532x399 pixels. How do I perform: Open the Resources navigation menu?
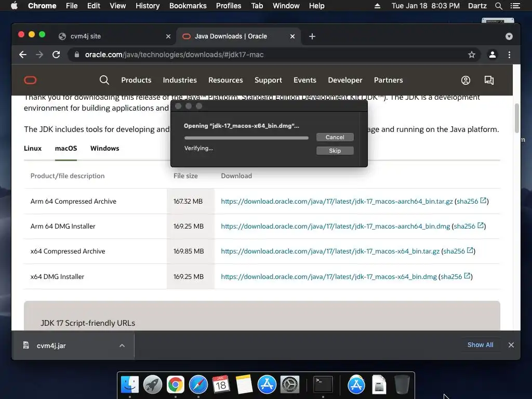coord(225,80)
